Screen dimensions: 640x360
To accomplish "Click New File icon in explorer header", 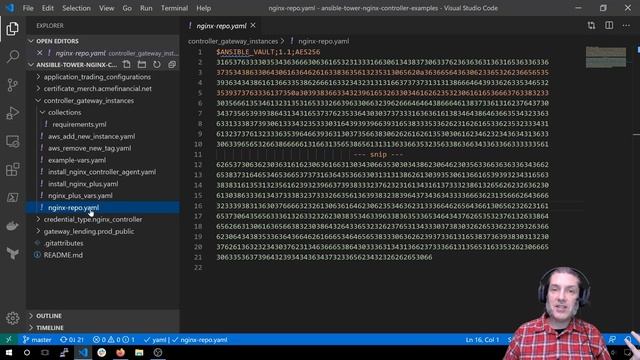I will 127,64.
